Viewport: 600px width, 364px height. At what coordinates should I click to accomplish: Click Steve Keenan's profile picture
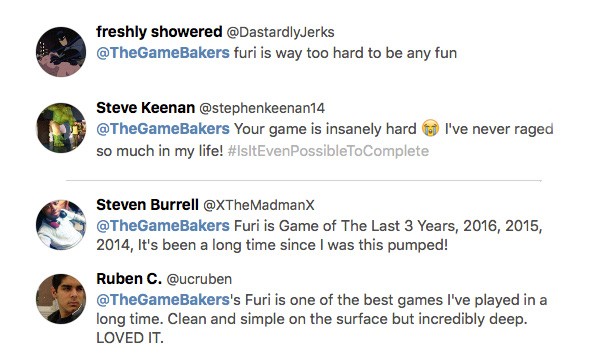pos(61,128)
